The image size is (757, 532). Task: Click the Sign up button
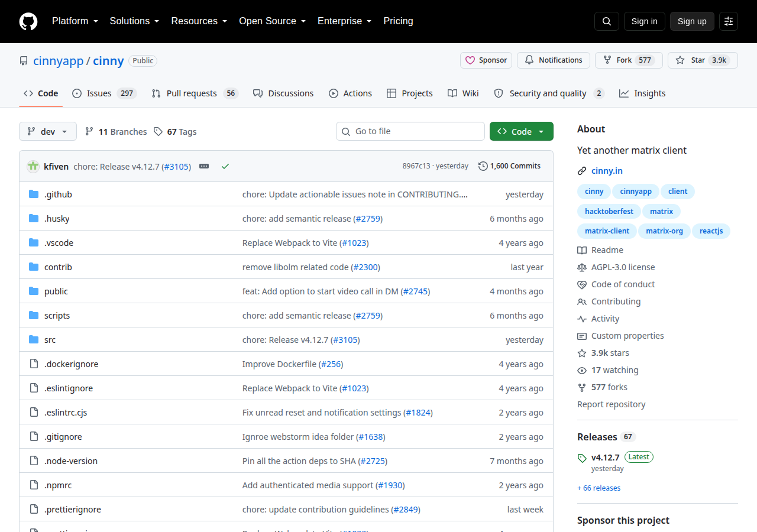point(692,21)
